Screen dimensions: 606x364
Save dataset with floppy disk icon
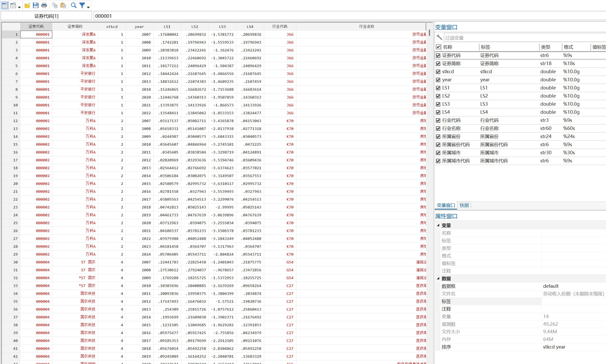pyautogui.click(x=36, y=5)
